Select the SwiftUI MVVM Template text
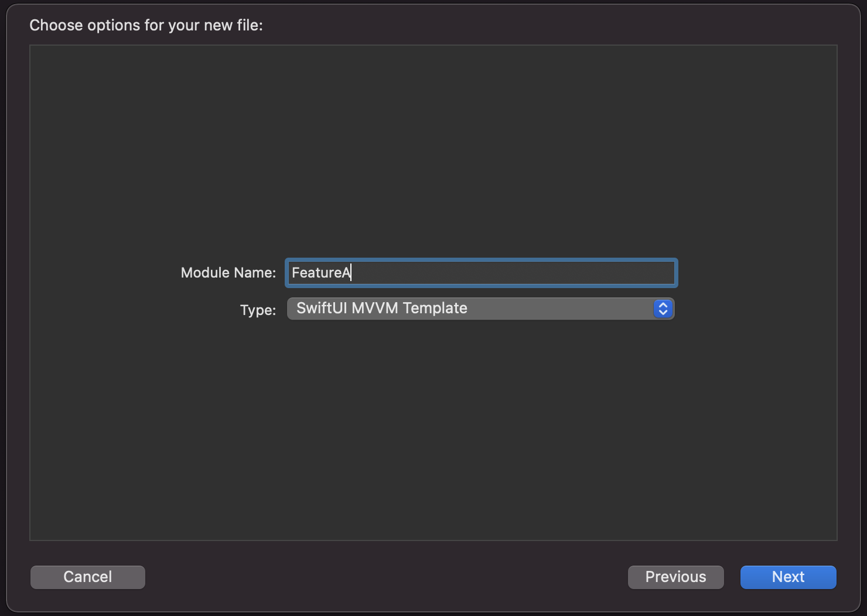The height and width of the screenshot is (616, 867). [x=381, y=308]
